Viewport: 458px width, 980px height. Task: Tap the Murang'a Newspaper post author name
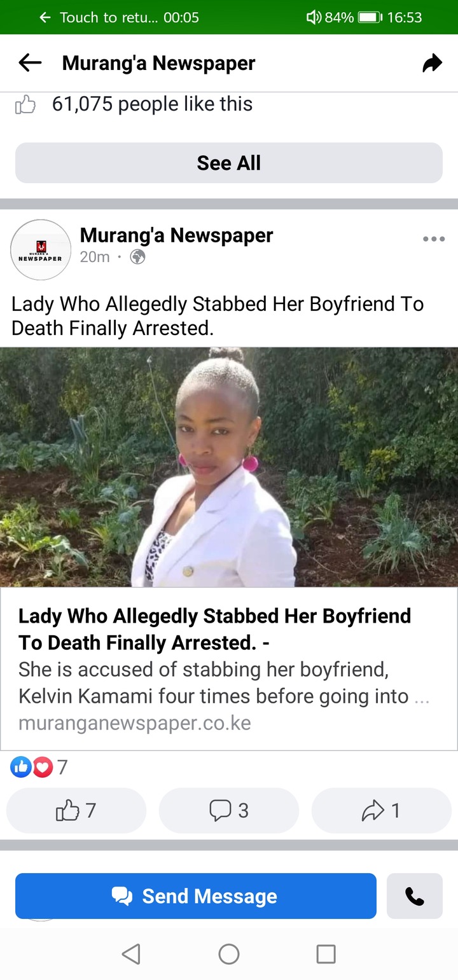click(x=176, y=235)
